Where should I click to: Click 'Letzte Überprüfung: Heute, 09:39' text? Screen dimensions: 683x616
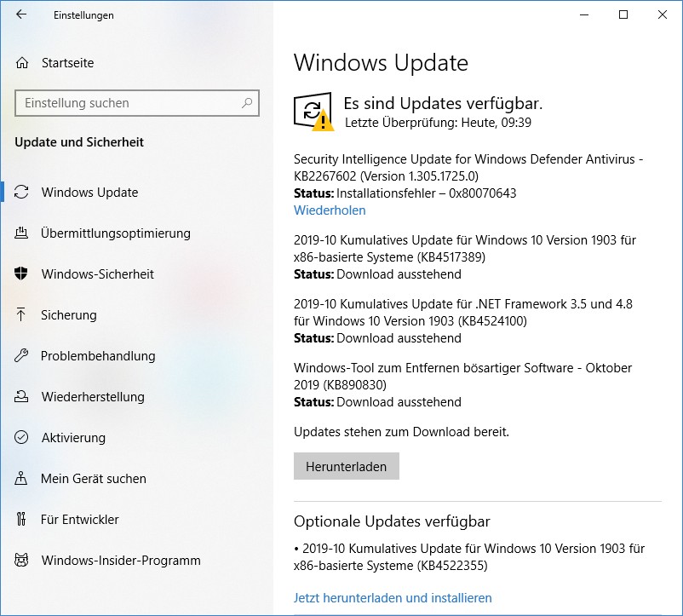pyautogui.click(x=438, y=123)
